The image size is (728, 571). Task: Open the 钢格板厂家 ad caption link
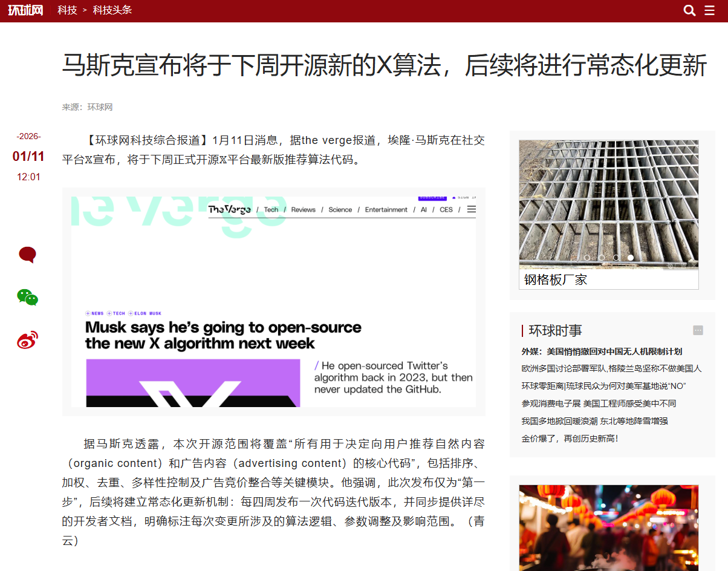(x=556, y=279)
